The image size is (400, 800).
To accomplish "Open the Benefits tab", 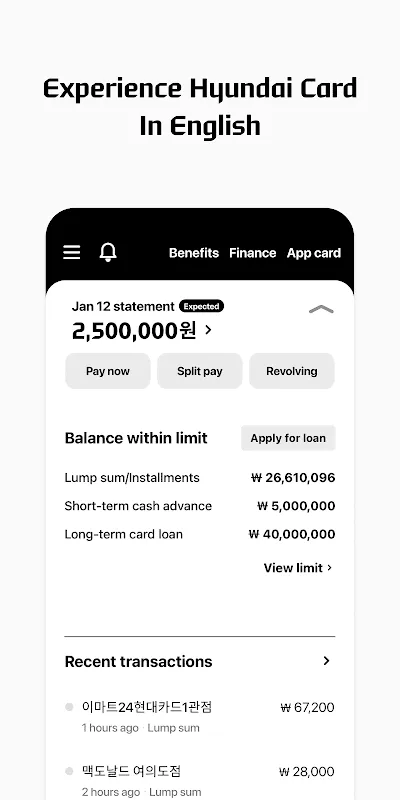I will coord(194,253).
